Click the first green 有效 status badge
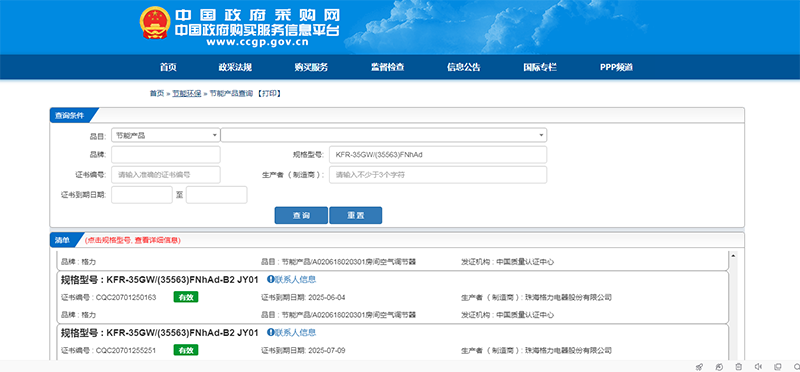The image size is (800, 372). pyautogui.click(x=186, y=297)
